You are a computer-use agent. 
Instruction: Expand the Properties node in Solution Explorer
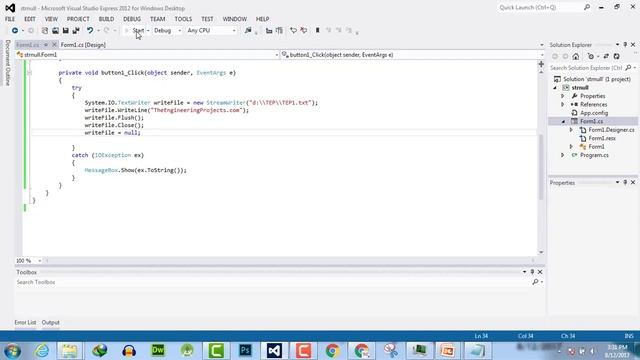tap(563, 96)
